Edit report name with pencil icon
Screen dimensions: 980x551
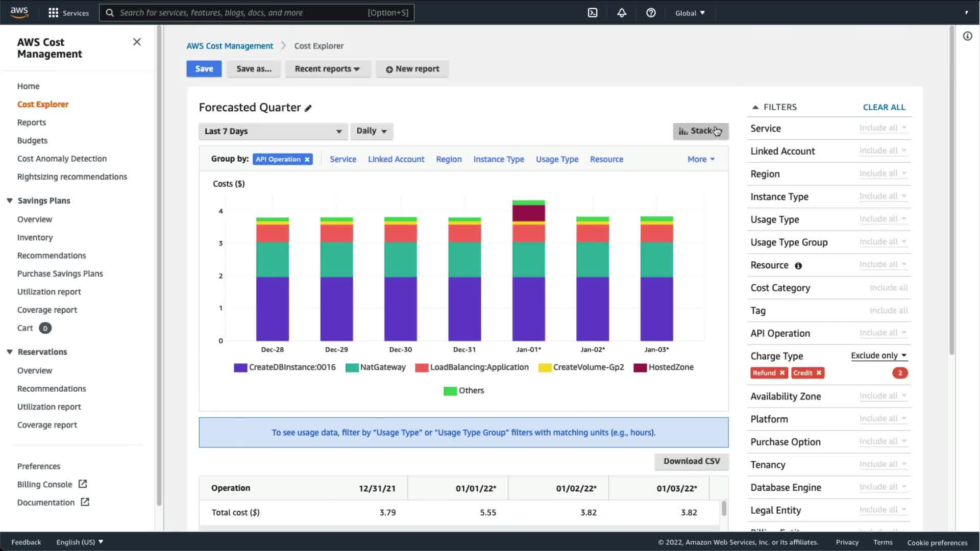pos(308,108)
